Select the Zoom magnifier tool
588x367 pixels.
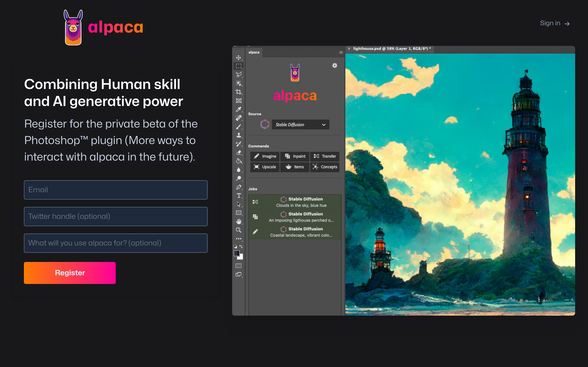239,230
